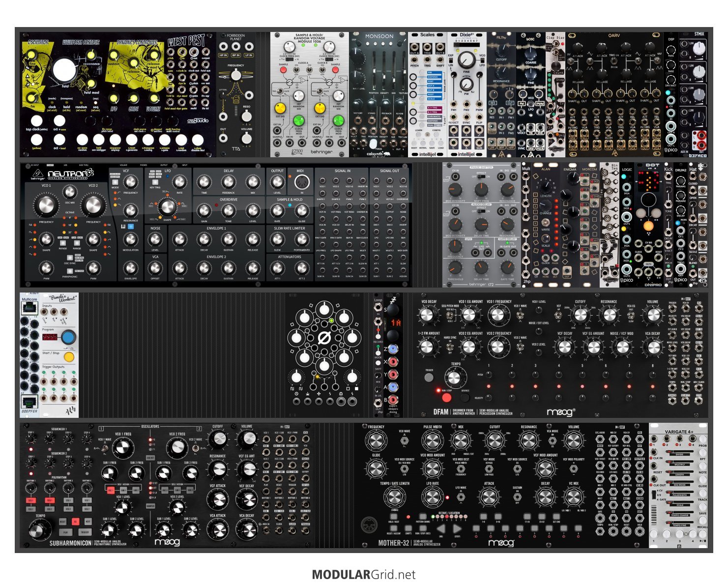The width and height of the screenshot is (728, 585).
Task: Click the center Ø knob on the circular module
Action: (323, 338)
